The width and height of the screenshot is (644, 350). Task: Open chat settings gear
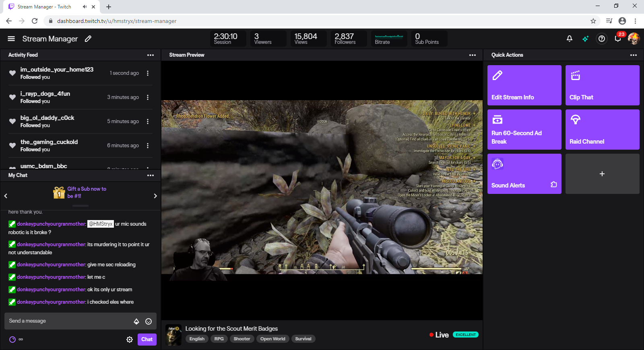[x=130, y=340]
